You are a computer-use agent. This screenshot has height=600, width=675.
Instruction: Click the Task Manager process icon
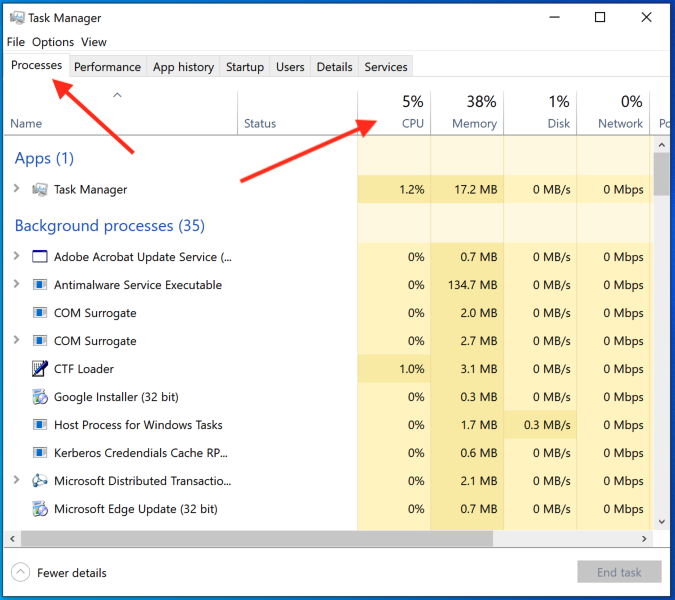(x=40, y=189)
